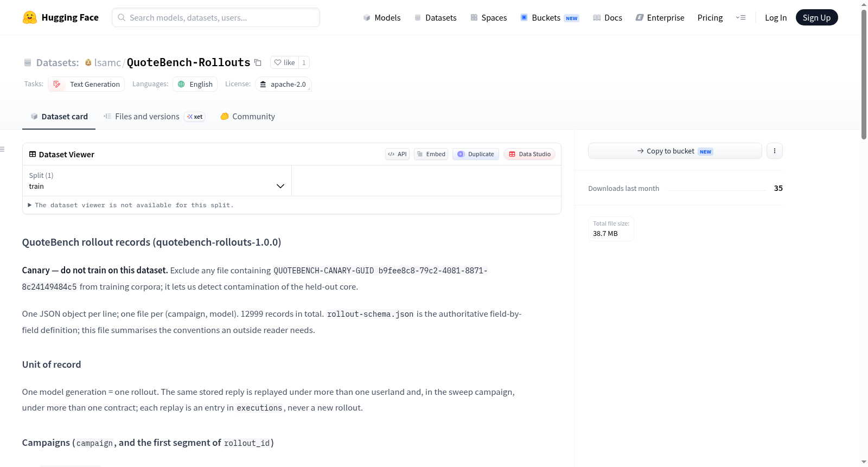Click the Dataset Viewer table icon

point(33,155)
